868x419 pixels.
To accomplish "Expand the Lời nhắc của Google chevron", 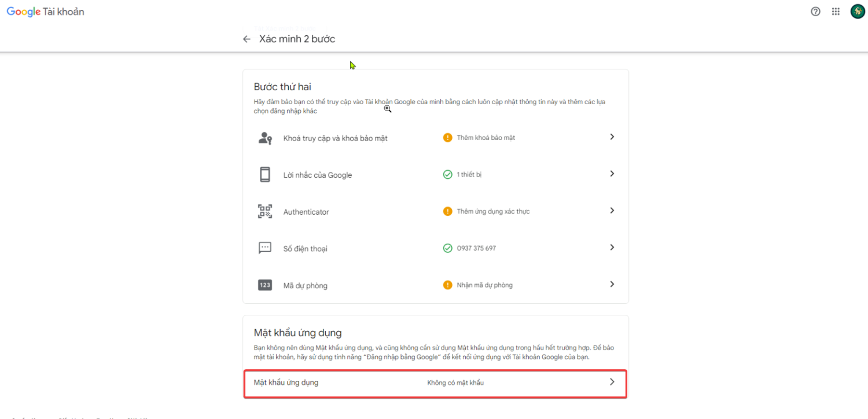I will (612, 174).
